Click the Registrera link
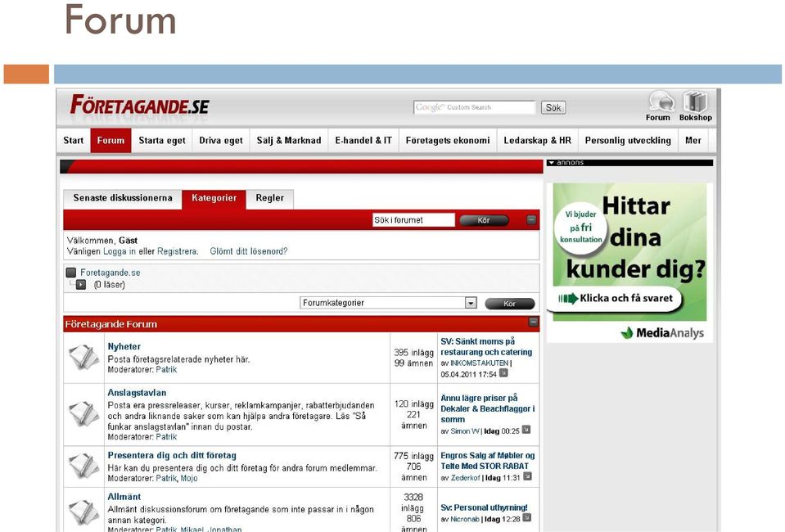The width and height of the screenshot is (785, 532). tap(178, 251)
